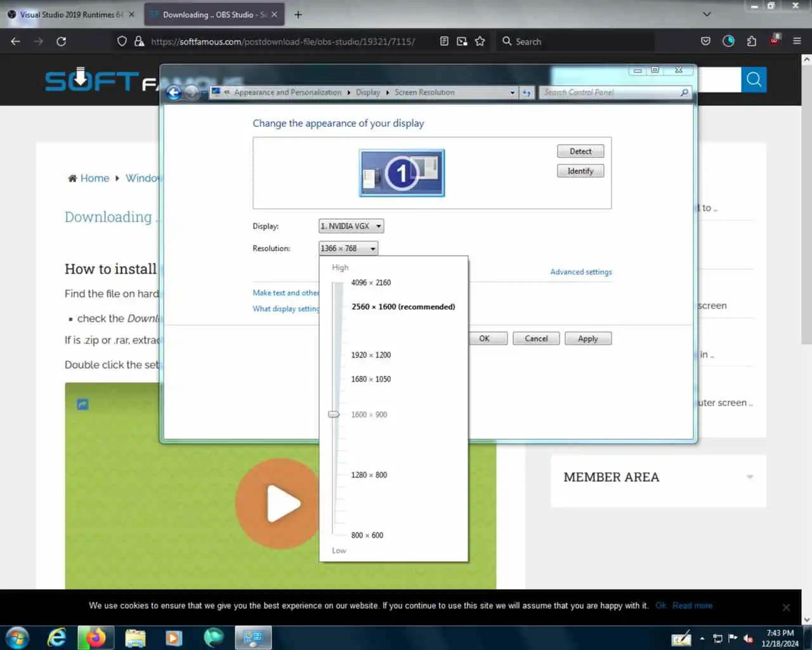Toggle reader view icon in address bar
The width and height of the screenshot is (812, 650).
(444, 41)
